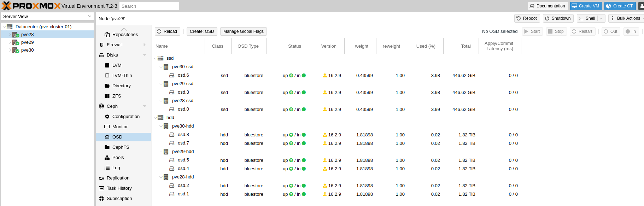The width and height of the screenshot is (644, 206).
Task: Click the osd.6 disk icon
Action: (172, 75)
